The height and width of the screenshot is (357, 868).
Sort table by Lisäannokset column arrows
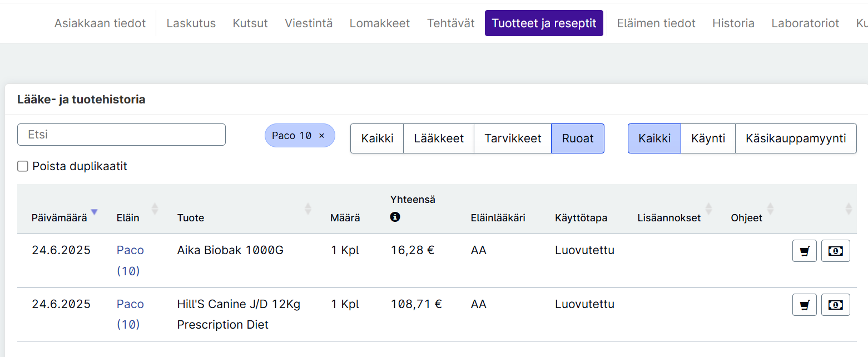click(x=708, y=209)
